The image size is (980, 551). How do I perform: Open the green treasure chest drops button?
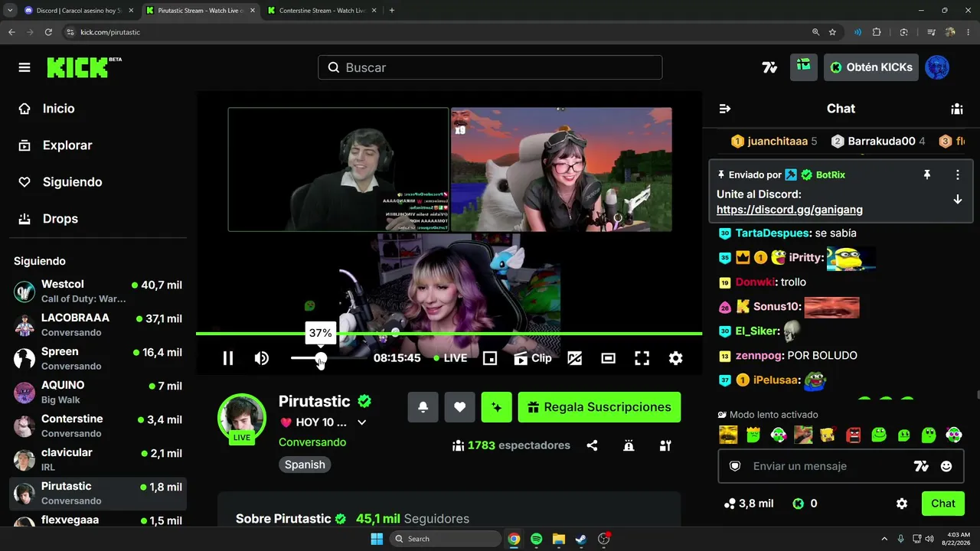804,67
